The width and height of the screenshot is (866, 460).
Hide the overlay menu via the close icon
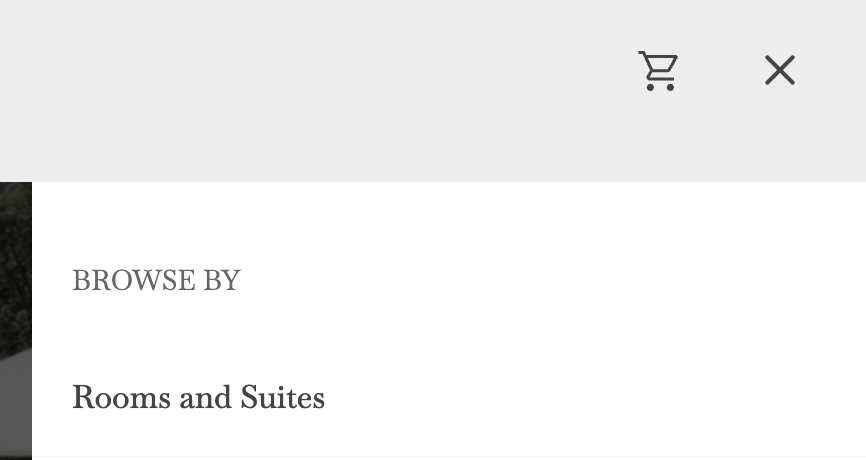click(780, 70)
